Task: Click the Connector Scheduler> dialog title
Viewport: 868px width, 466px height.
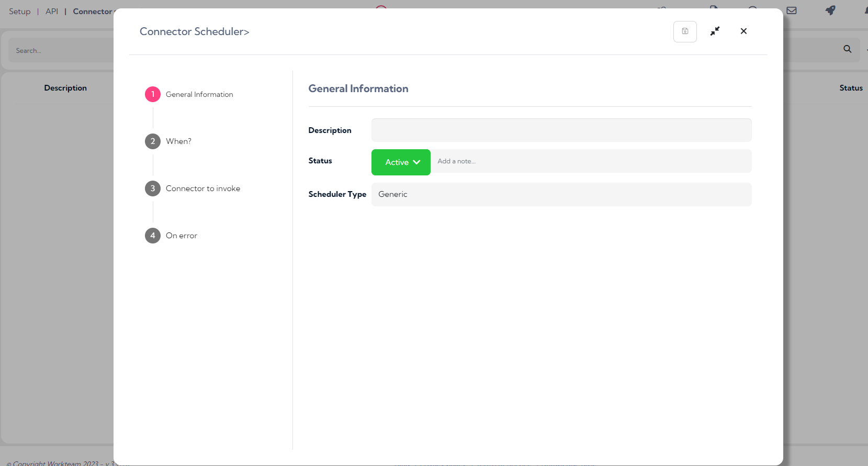Action: pos(194,31)
